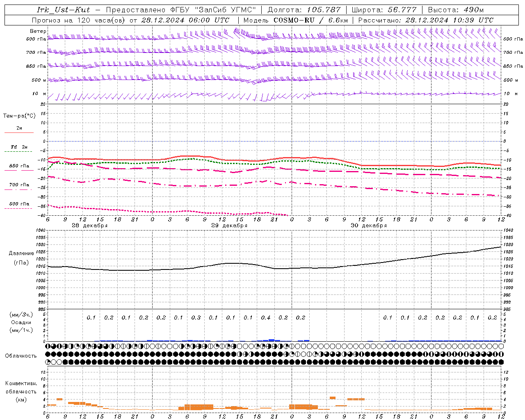The height and width of the screenshot is (420, 525).
Task: Click the "(мм/1ч.)" units label
Action: 21,330
